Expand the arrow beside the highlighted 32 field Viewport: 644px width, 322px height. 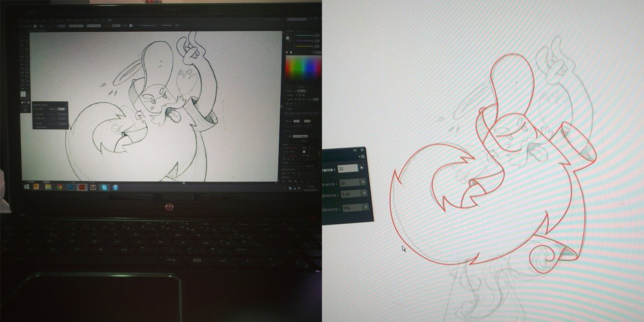pos(362,168)
